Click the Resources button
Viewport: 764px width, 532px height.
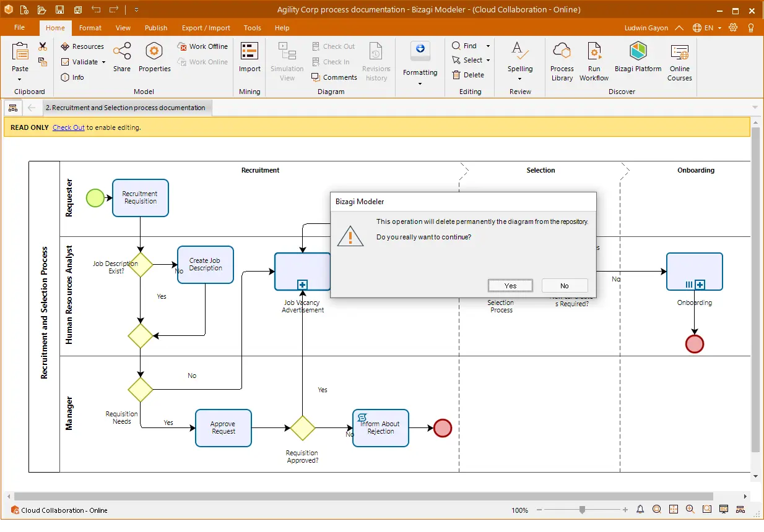click(x=82, y=46)
